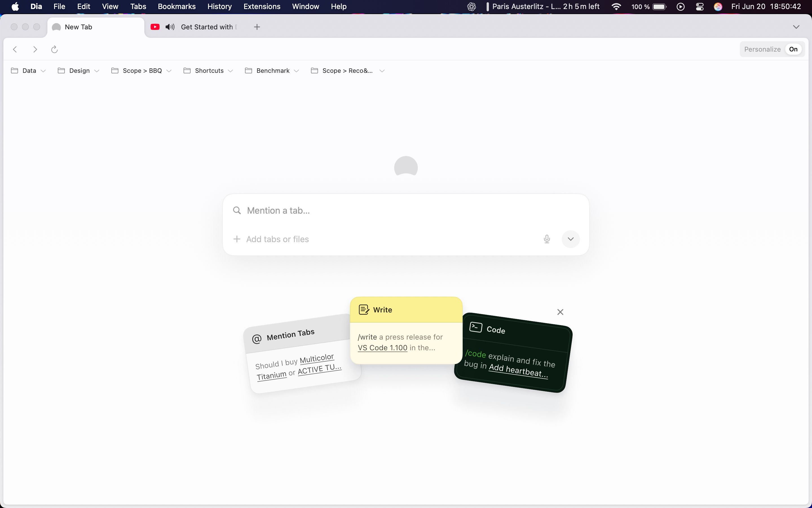Expand the round chevron button in prompt box
Screen dimensions: 812x508
(x=571, y=239)
